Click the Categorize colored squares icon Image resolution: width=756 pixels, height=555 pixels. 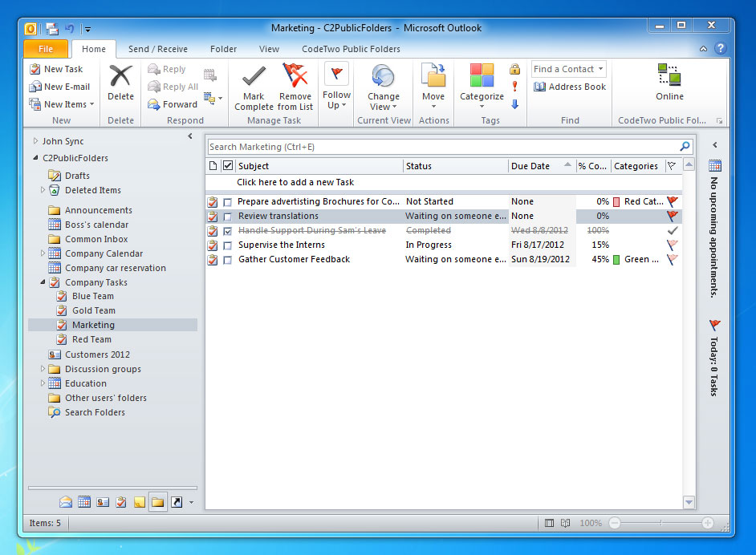pos(482,75)
